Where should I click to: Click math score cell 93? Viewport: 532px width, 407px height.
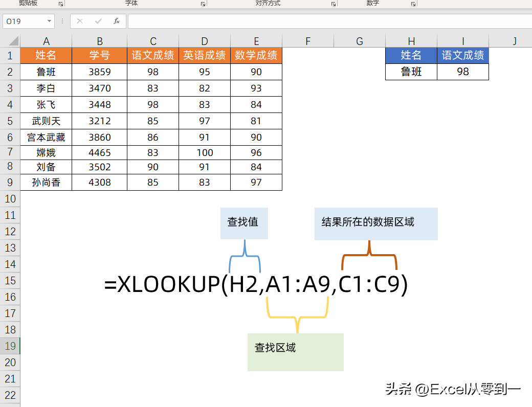256,88
